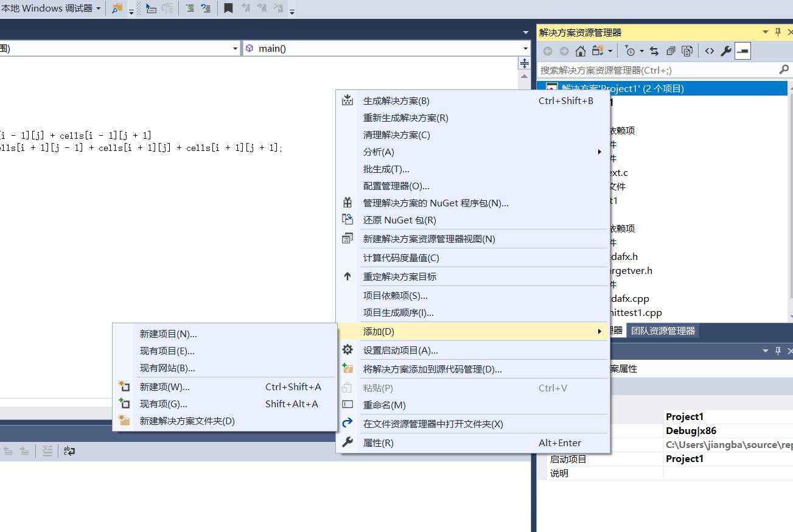Choose 现有项目(E)... in the submenu
The image size is (793, 532).
click(x=225, y=351)
